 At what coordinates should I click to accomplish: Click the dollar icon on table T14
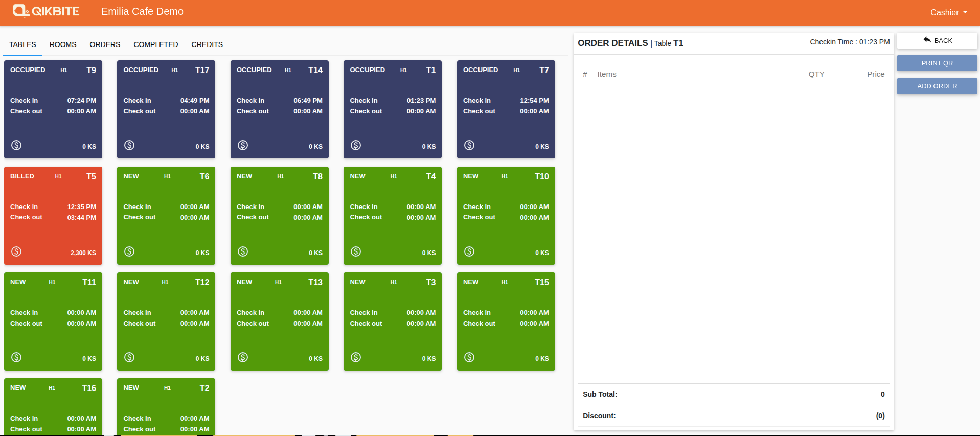coord(243,145)
